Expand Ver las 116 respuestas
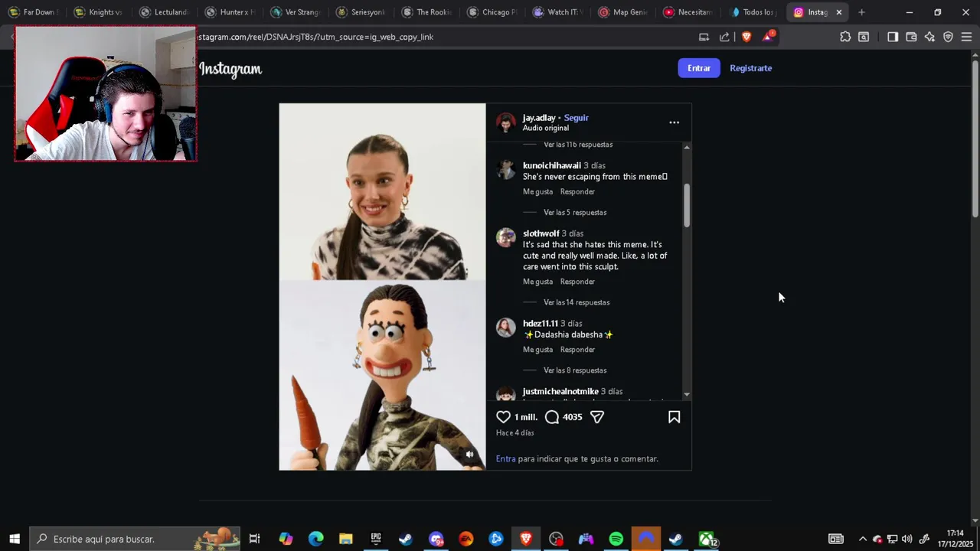 578,145
